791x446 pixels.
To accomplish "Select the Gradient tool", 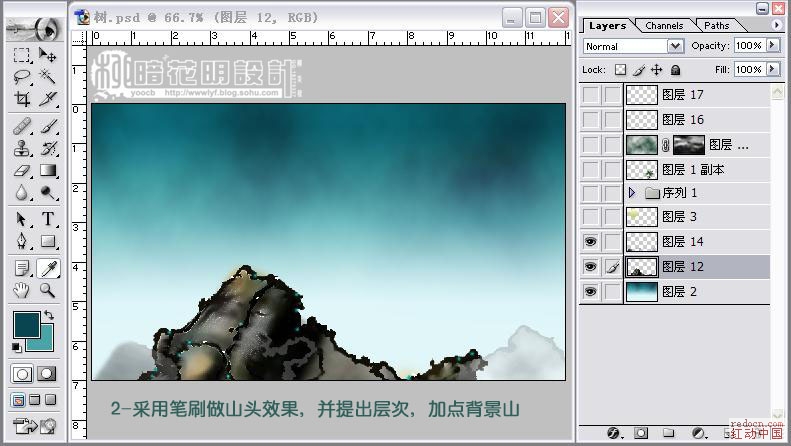I will pos(47,171).
